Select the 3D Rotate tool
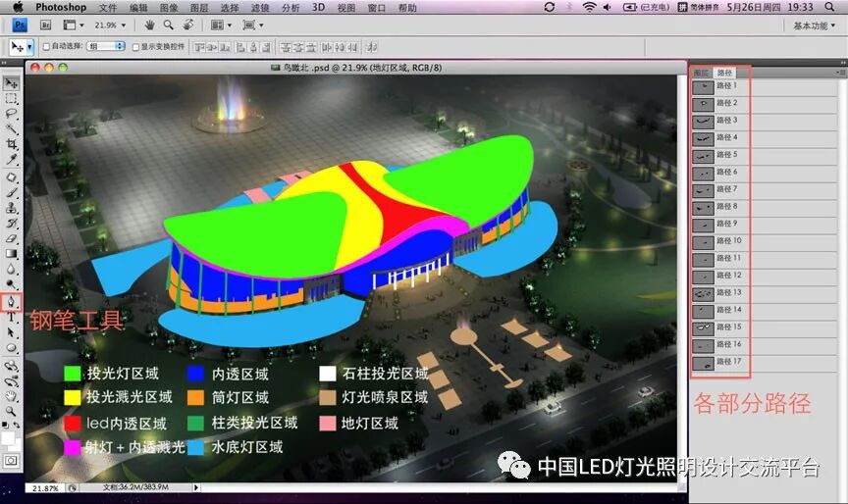This screenshot has width=848, height=504. tap(11, 367)
